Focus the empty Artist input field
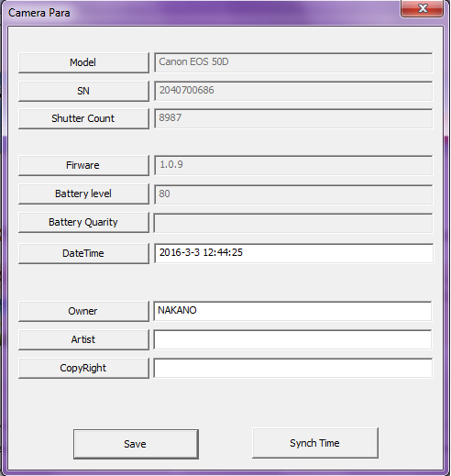Viewport: 451px width, 476px height. pos(293,339)
